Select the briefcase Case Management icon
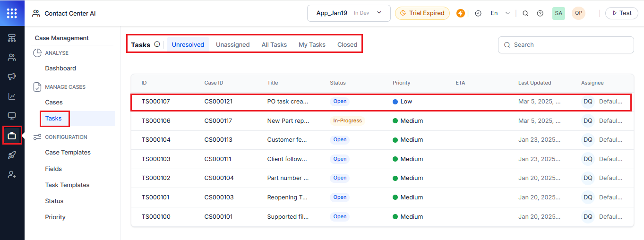The height and width of the screenshot is (240, 644). (x=12, y=136)
